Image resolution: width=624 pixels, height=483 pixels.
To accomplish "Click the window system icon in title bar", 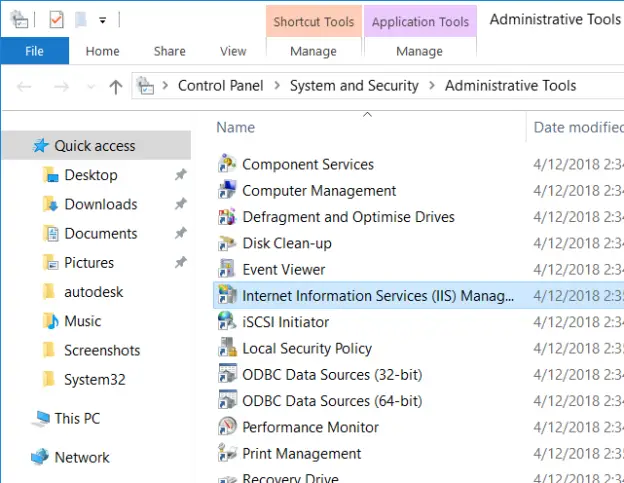I will tap(19, 19).
